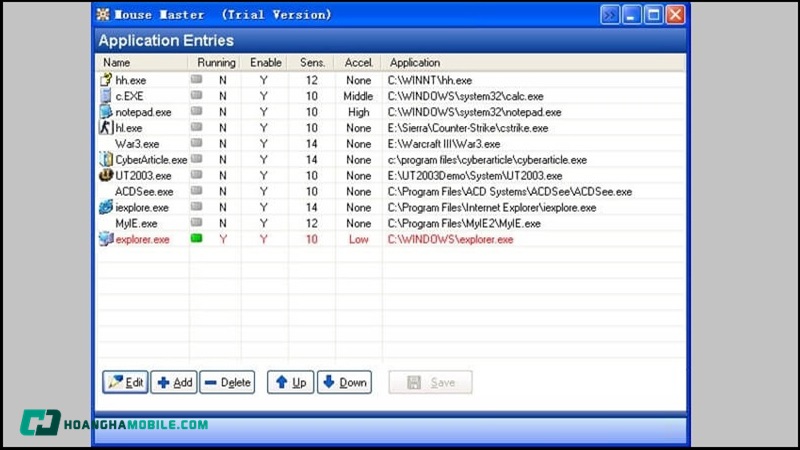Screen dimensions: 800x450
Task: Click the running indicator for War3.exe
Action: click(197, 144)
